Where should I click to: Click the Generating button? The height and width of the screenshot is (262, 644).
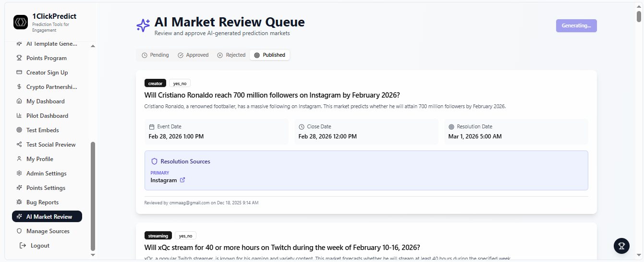[576, 25]
